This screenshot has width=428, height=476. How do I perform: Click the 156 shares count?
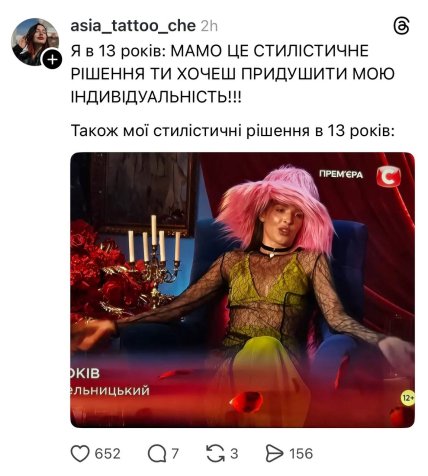[301, 454]
